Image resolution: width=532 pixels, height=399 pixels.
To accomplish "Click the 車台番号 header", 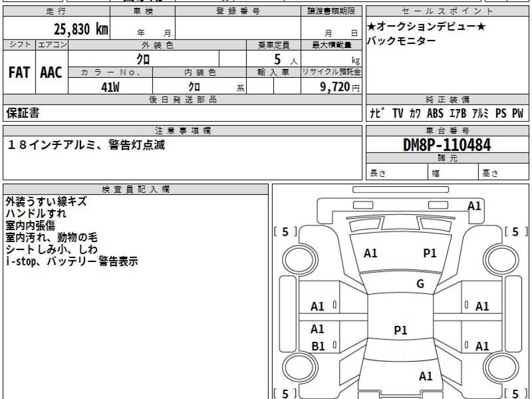I will click(x=448, y=130).
